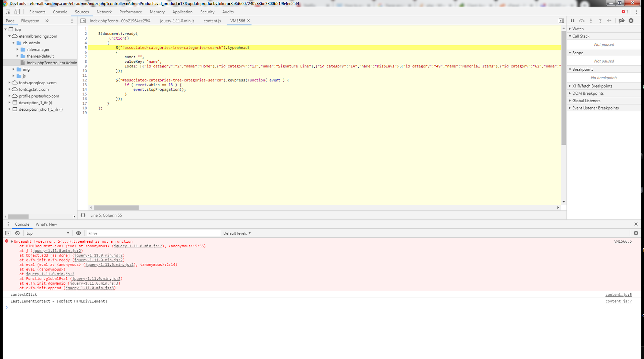Close the console drawer

point(636,224)
